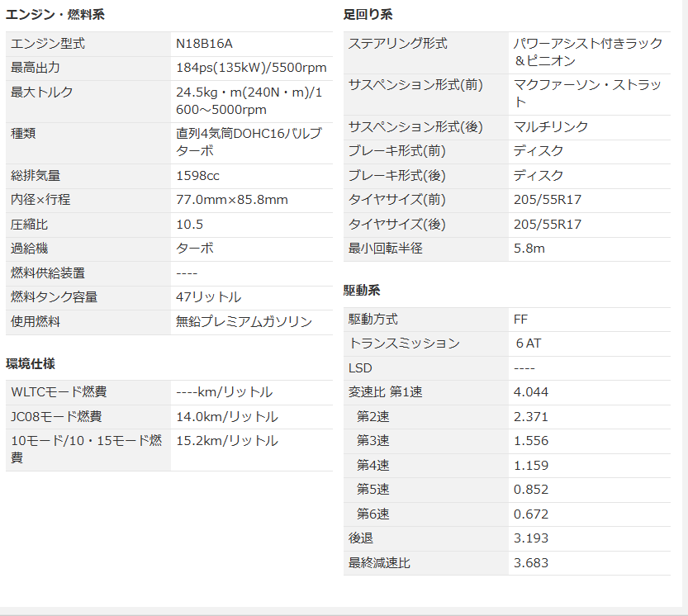
Task: Select the トランスミッション value 6AT
Action: tap(527, 344)
